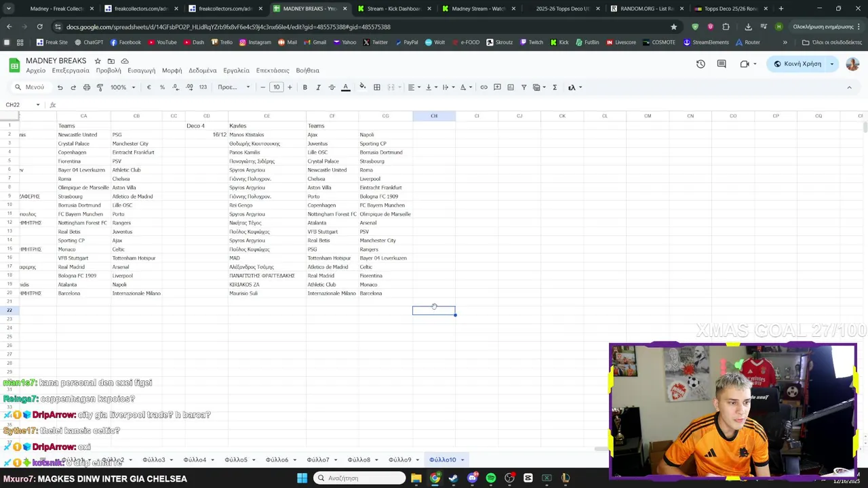Toggle bold formatting

point(305,87)
